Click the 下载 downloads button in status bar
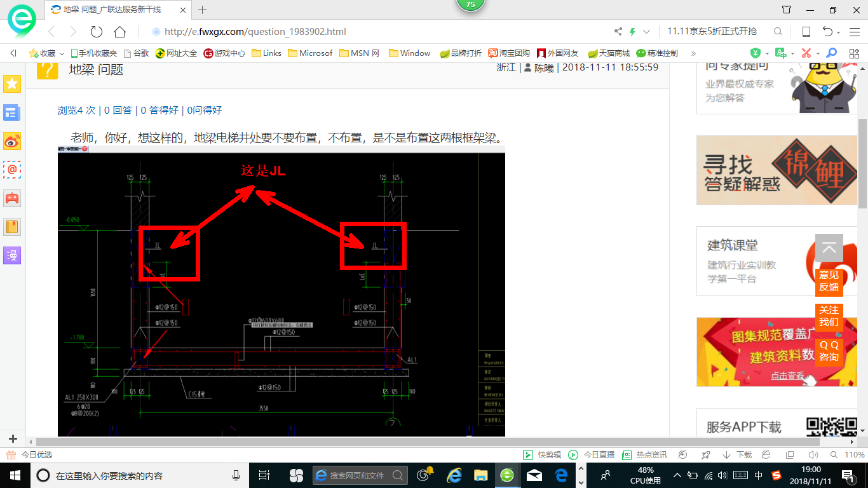The image size is (868, 488). (x=737, y=455)
